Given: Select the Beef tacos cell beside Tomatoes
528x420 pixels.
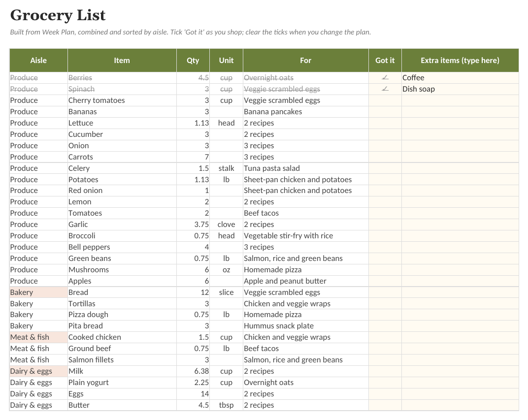Looking at the screenshot, I should tap(305, 213).
